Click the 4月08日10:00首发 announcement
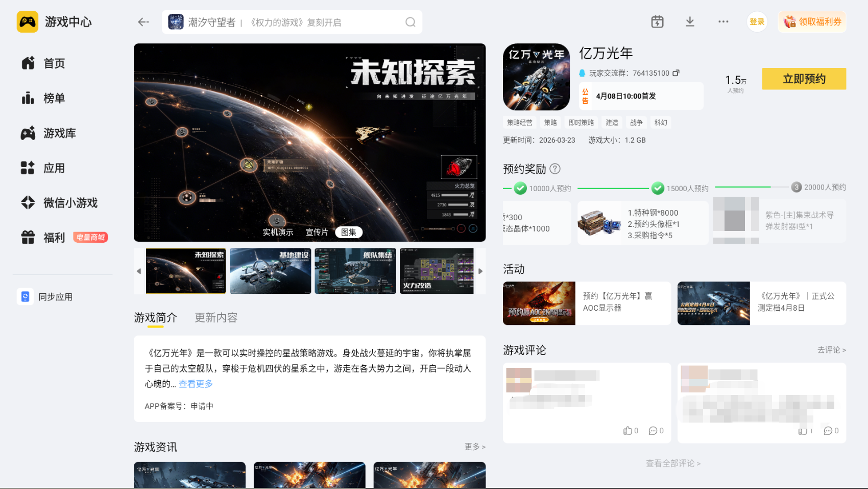Image resolution: width=868 pixels, height=489 pixels. click(x=641, y=96)
